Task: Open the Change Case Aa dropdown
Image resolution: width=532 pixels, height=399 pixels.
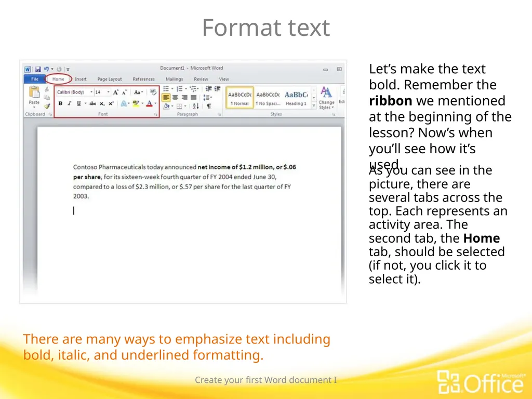Action: click(x=138, y=92)
